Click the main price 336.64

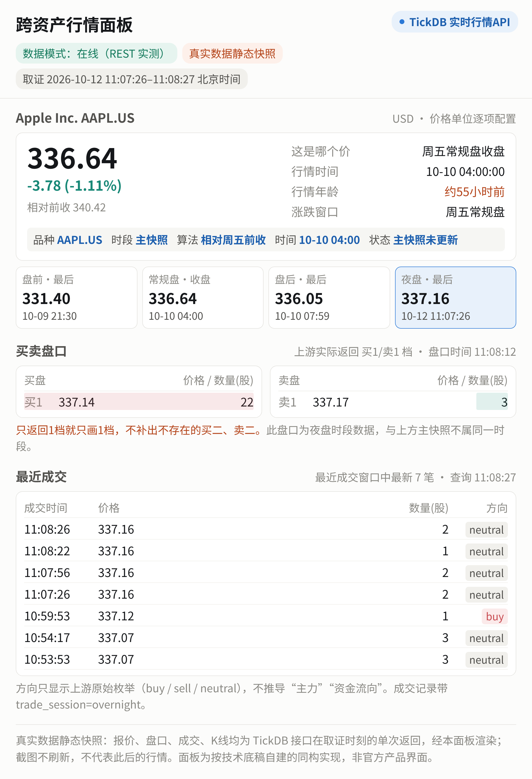(x=72, y=158)
